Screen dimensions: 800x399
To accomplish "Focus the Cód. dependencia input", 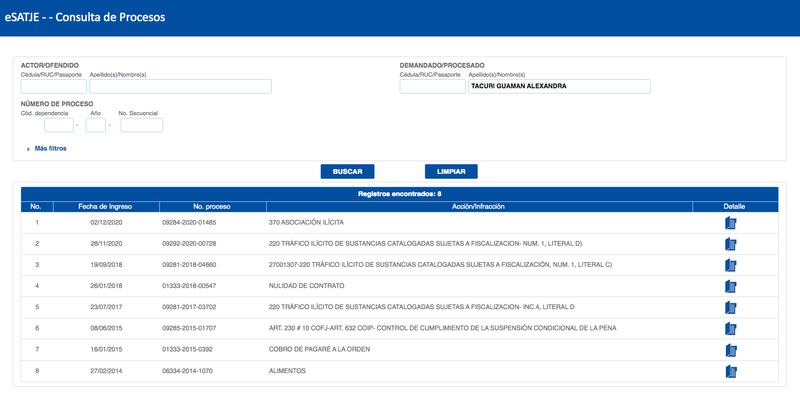I will click(x=59, y=125).
